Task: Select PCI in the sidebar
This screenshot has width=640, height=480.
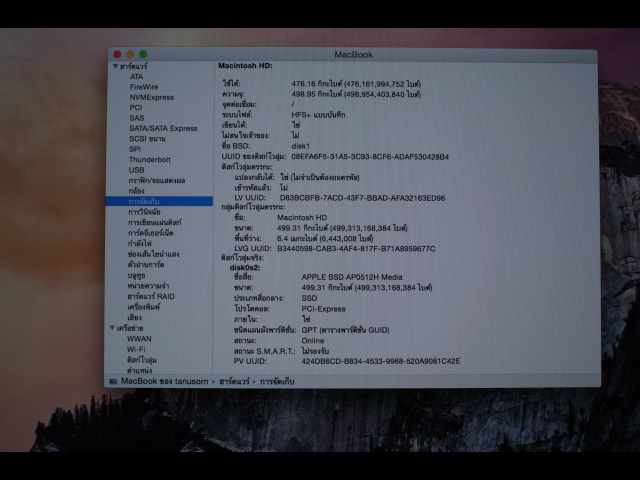Action: [x=136, y=108]
